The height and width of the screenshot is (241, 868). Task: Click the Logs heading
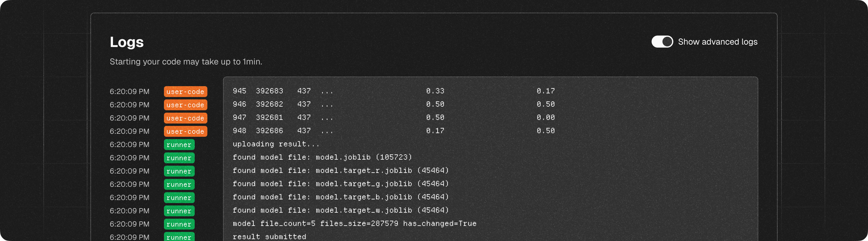click(127, 42)
